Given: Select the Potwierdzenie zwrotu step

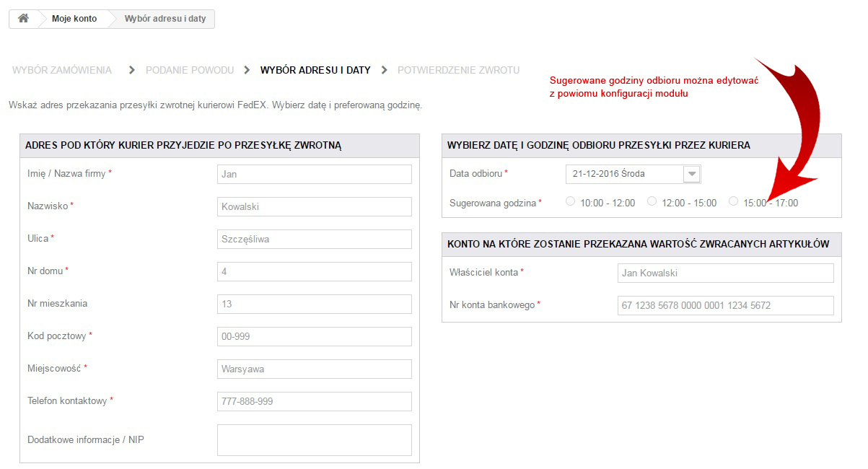Looking at the screenshot, I should (458, 70).
